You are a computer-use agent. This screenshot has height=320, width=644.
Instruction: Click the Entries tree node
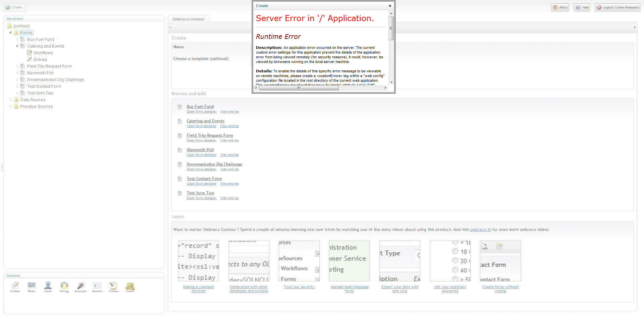tap(40, 60)
